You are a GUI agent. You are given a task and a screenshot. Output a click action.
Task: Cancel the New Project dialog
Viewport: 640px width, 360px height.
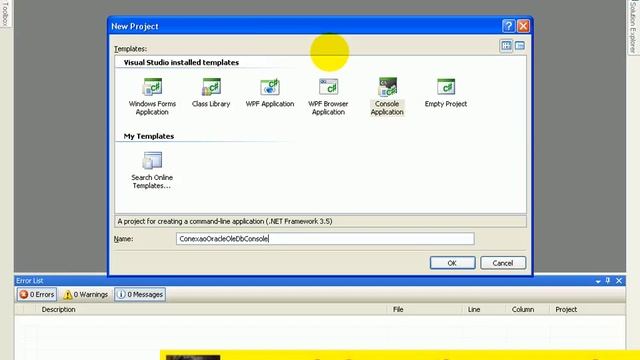pos(503,263)
